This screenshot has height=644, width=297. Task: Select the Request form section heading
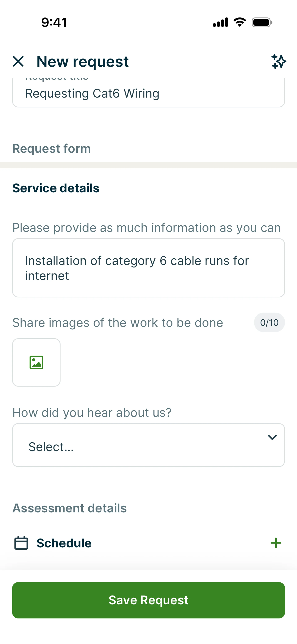coord(52,149)
